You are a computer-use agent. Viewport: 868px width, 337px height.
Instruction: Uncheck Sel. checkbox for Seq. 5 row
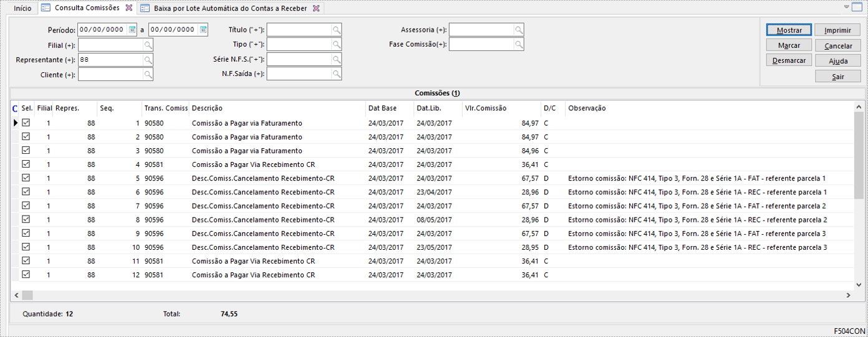pyautogui.click(x=26, y=178)
